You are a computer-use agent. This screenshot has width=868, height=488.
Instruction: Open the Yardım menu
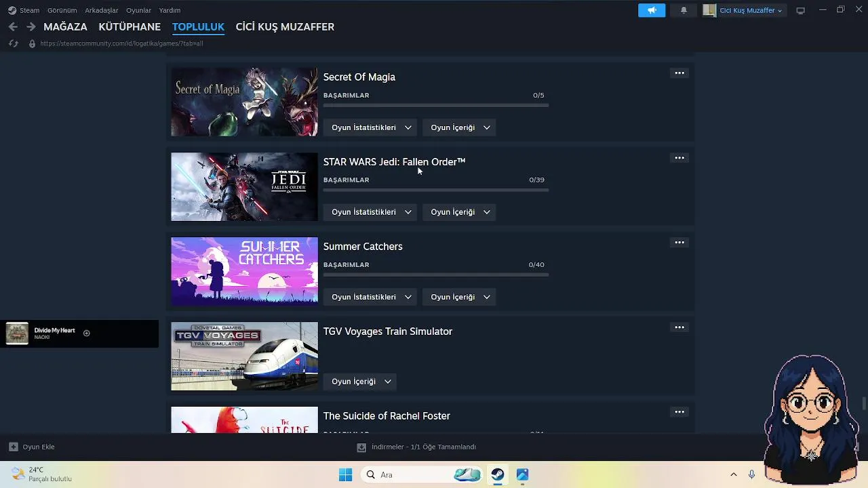click(x=170, y=10)
